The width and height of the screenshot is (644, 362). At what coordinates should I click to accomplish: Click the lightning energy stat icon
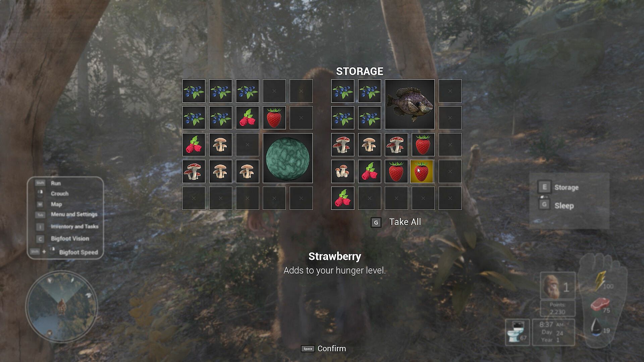tap(600, 281)
